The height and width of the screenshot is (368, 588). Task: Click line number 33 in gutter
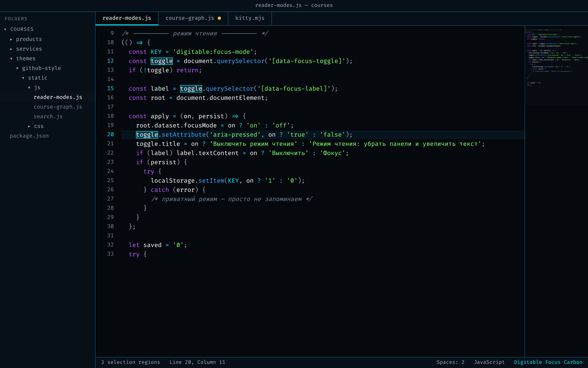pos(111,254)
